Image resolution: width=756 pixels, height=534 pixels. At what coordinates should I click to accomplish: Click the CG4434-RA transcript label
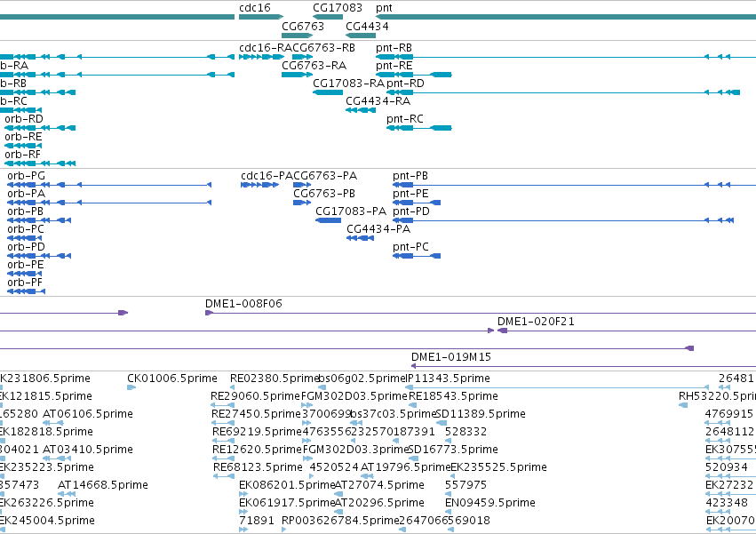pyautogui.click(x=378, y=100)
